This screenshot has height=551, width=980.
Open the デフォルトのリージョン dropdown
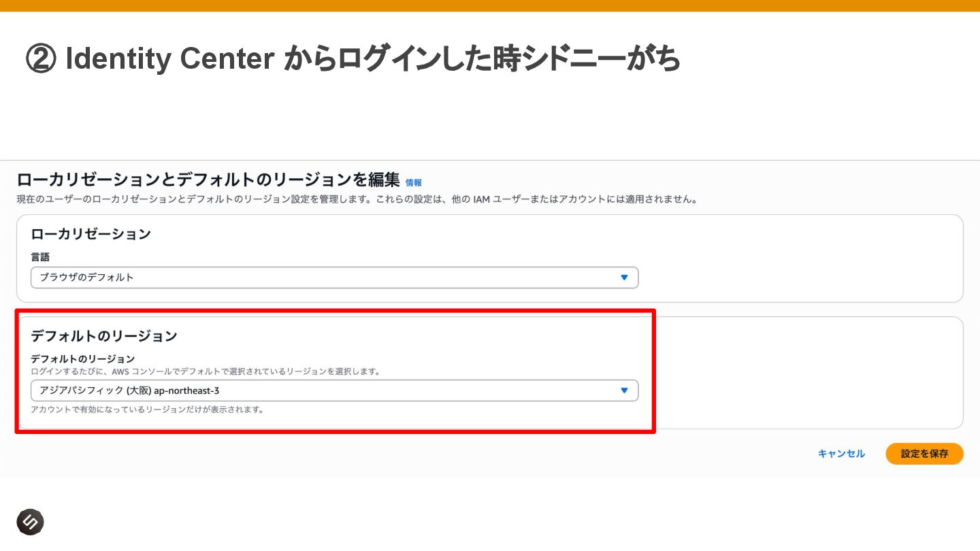(x=334, y=390)
